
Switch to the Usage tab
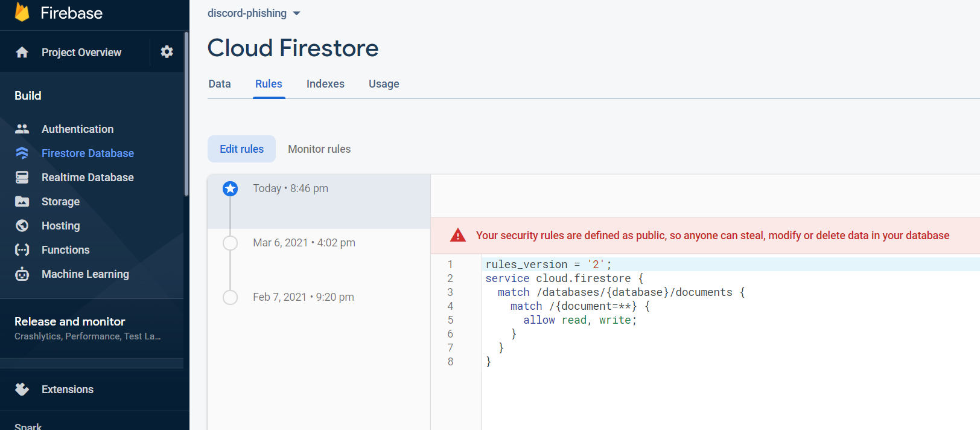pyautogui.click(x=384, y=84)
